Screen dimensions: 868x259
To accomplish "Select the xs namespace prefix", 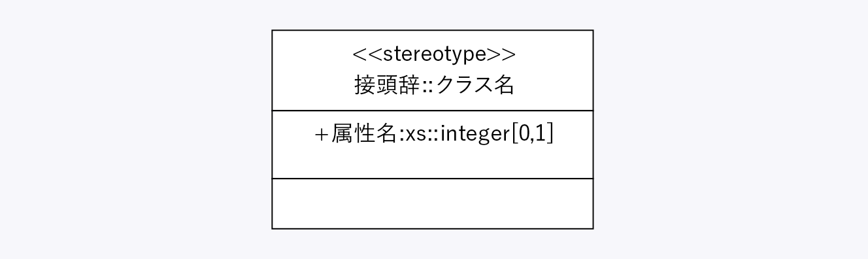I will click(x=415, y=135).
